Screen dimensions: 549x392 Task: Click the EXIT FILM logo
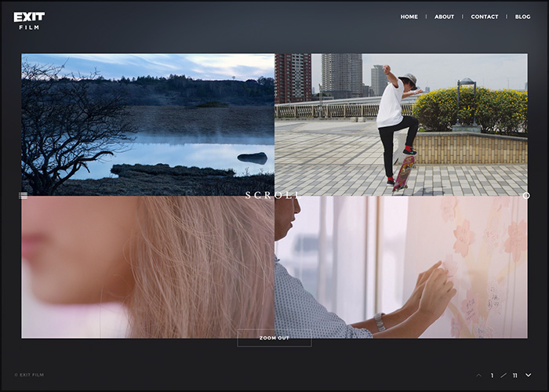[29, 20]
